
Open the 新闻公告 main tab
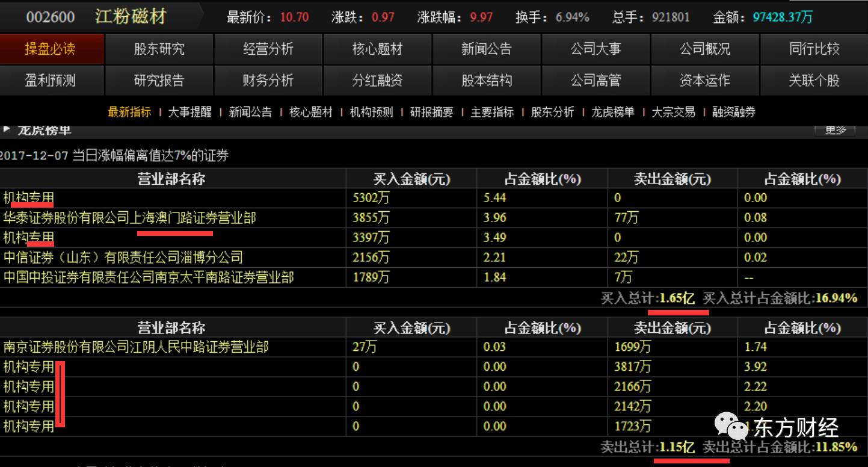pyautogui.click(x=487, y=49)
